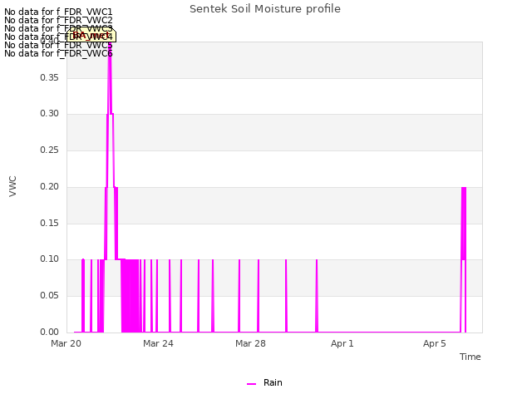Viewport: 532px width, 399px height.
Task: Click the 'No data for f_FDR_VWC1' message
Action: [x=58, y=12]
